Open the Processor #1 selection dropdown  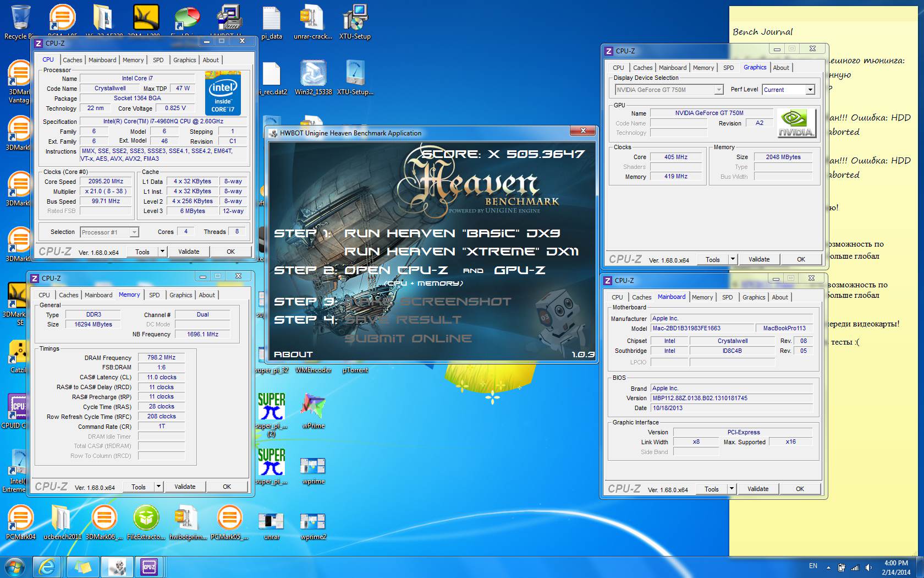(x=109, y=232)
